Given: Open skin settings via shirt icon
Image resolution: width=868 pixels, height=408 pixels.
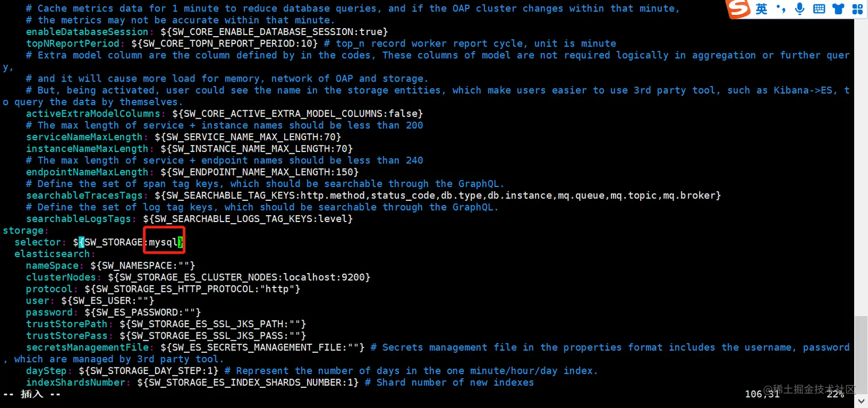Looking at the screenshot, I should tap(838, 9).
